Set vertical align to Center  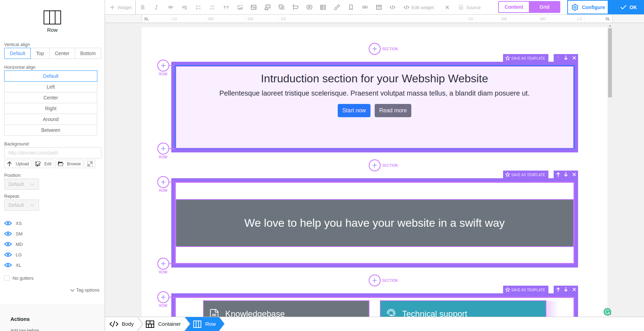coord(62,53)
